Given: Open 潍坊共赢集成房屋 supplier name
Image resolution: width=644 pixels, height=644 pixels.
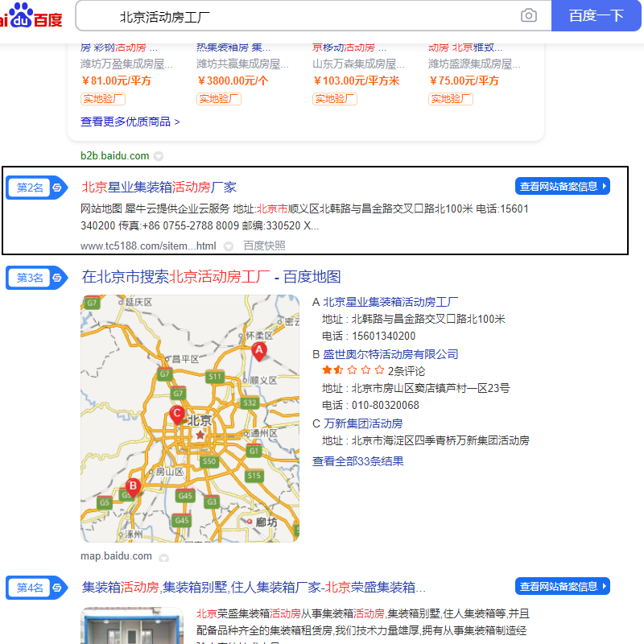Looking at the screenshot, I should coord(243,64).
